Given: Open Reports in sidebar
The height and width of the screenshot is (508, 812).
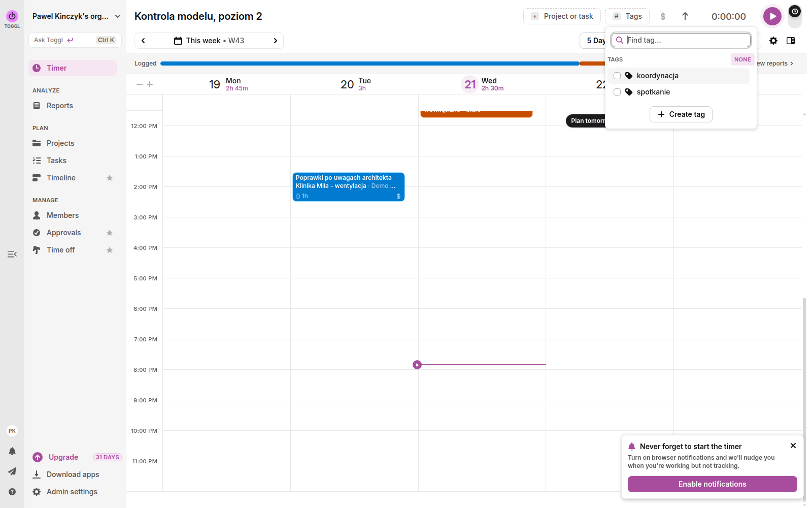Looking at the screenshot, I should (73, 106).
